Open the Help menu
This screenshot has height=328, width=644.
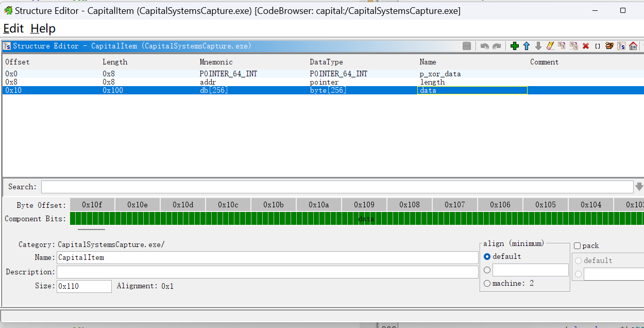click(43, 28)
